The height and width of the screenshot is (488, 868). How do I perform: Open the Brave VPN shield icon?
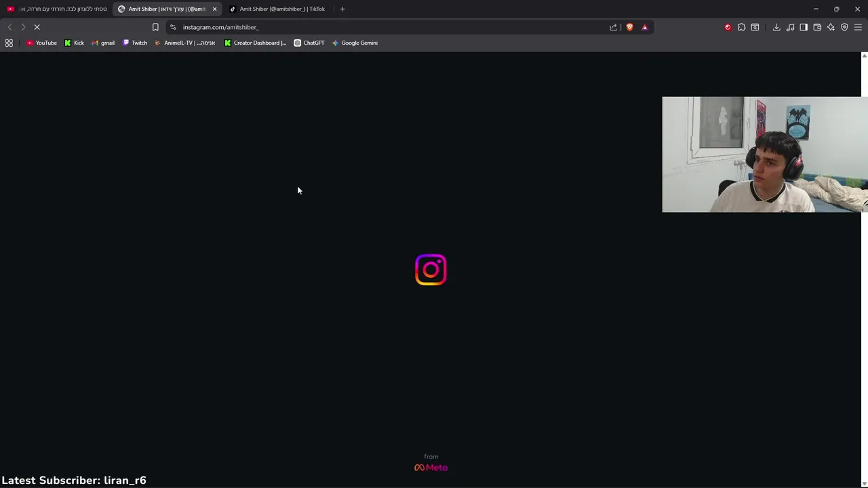[844, 27]
